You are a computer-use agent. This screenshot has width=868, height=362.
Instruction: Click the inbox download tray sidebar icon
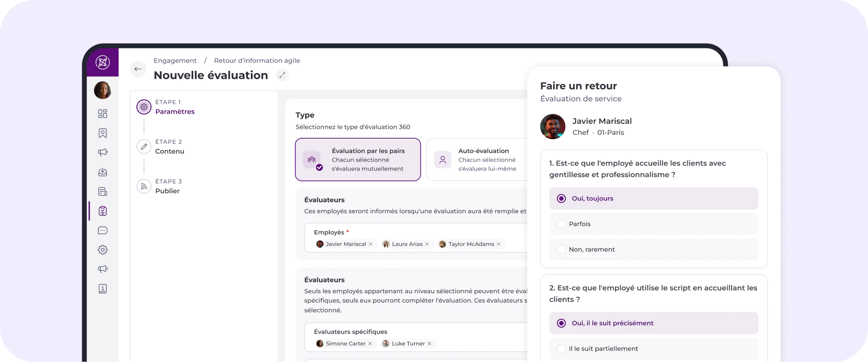pyautogui.click(x=103, y=172)
